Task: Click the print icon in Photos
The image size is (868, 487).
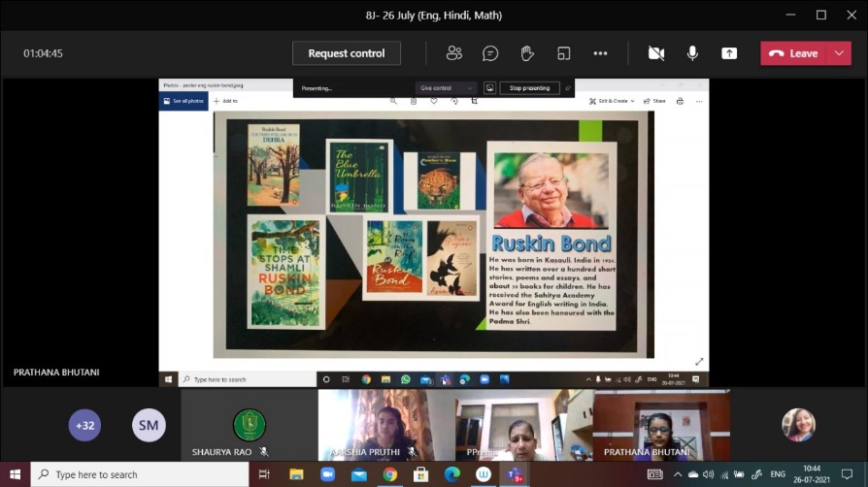Action: coord(680,101)
